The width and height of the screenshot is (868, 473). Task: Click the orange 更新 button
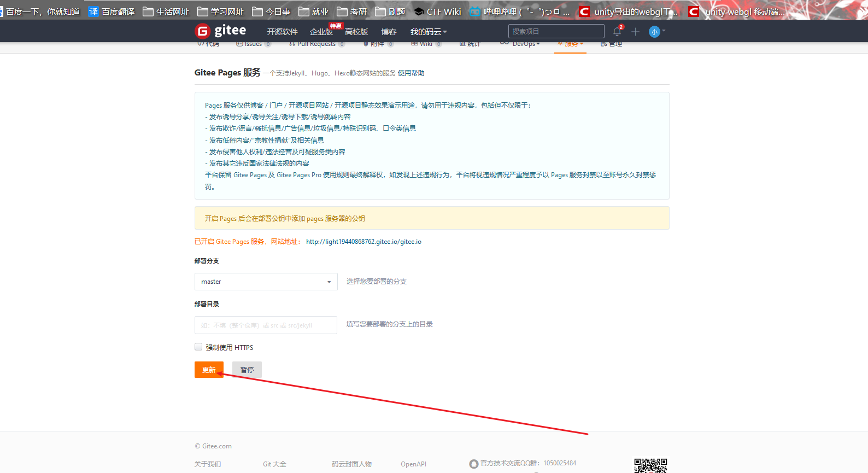pyautogui.click(x=209, y=370)
